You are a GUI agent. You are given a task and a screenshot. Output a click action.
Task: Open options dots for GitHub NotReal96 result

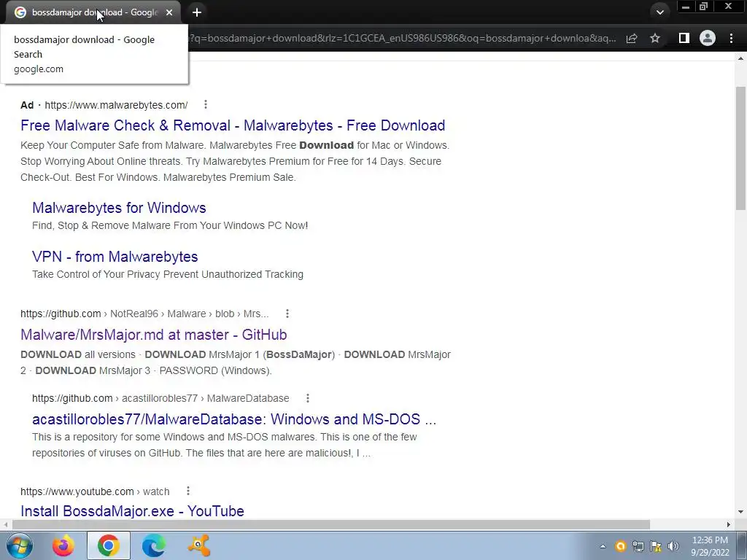coord(287,314)
